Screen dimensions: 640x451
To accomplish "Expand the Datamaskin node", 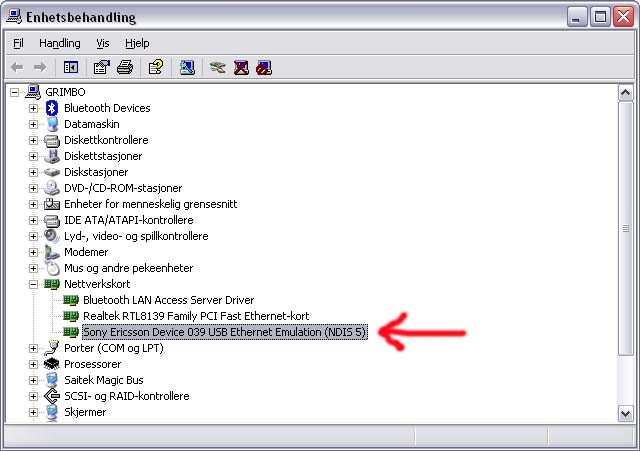I will coord(33,124).
